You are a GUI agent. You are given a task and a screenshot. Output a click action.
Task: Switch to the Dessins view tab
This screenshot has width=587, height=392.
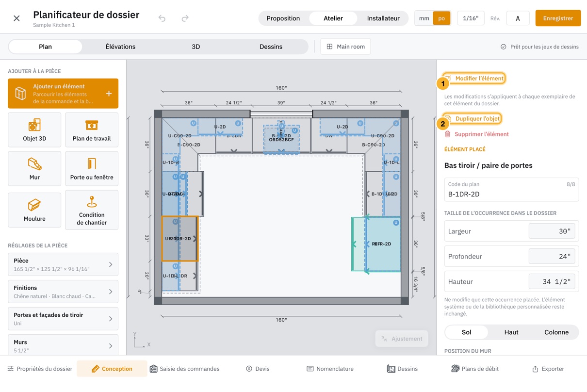coord(271,47)
